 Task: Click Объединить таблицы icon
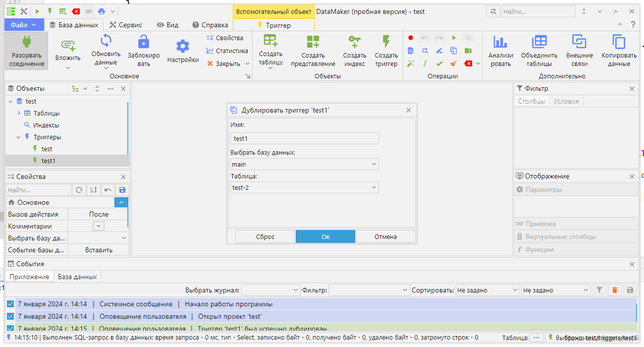tap(539, 42)
